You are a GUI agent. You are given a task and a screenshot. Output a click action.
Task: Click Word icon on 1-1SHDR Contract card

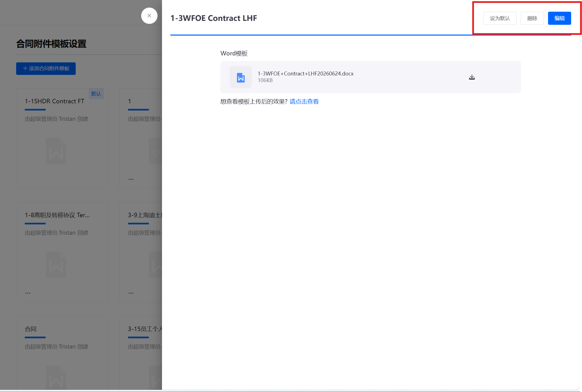click(x=56, y=151)
